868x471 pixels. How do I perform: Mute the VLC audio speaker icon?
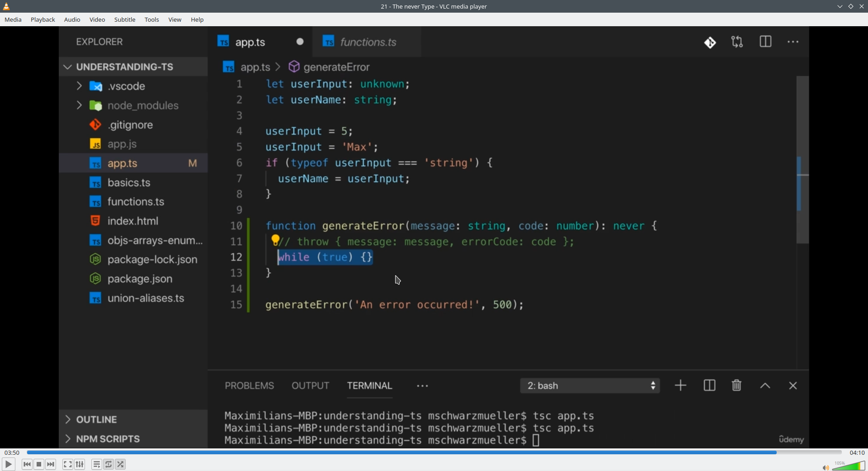pos(826,467)
